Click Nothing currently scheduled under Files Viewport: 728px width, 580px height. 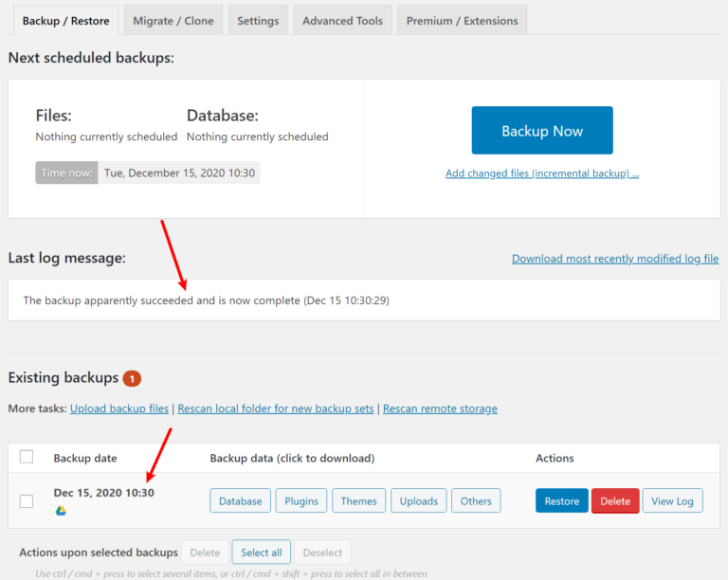tap(107, 136)
